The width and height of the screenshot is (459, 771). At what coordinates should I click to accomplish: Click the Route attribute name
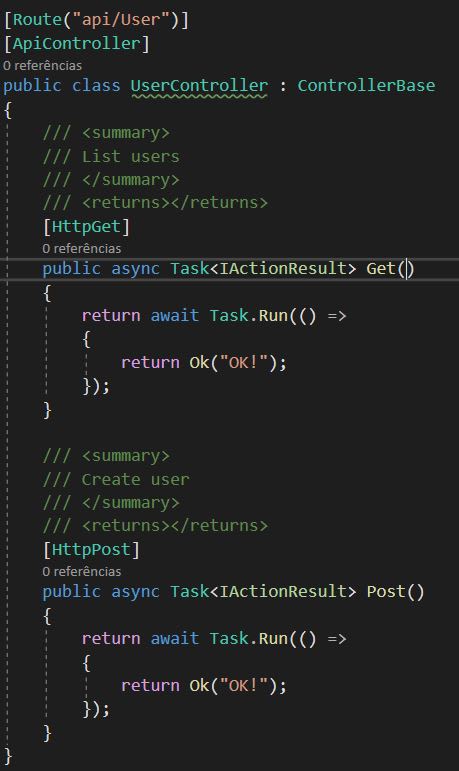(x=37, y=20)
